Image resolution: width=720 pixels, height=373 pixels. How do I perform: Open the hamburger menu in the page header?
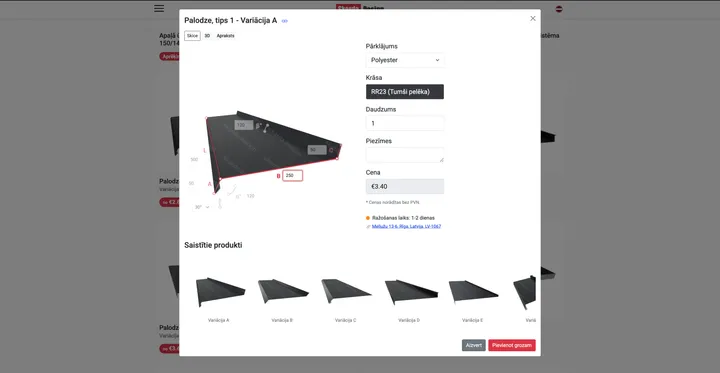click(x=159, y=8)
